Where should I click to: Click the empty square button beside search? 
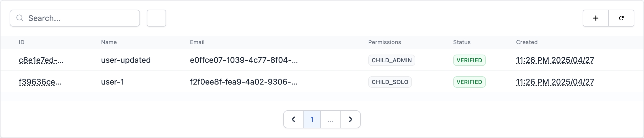pyautogui.click(x=156, y=18)
